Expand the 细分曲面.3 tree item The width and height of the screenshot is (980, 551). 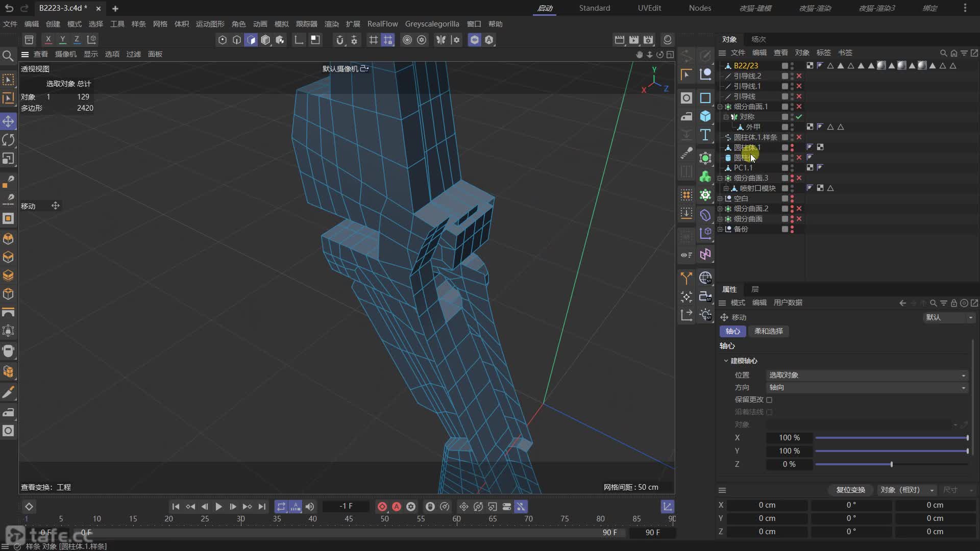pos(720,178)
